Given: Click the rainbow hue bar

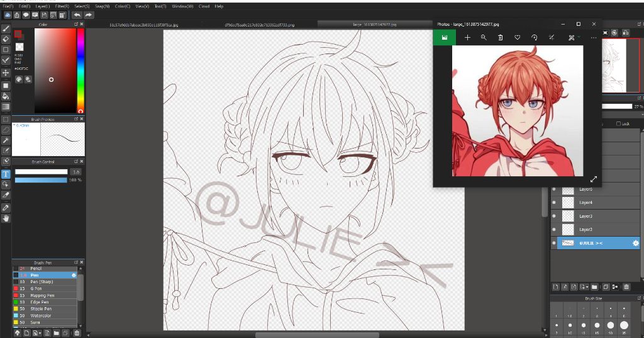Looking at the screenshot, I should (80, 70).
